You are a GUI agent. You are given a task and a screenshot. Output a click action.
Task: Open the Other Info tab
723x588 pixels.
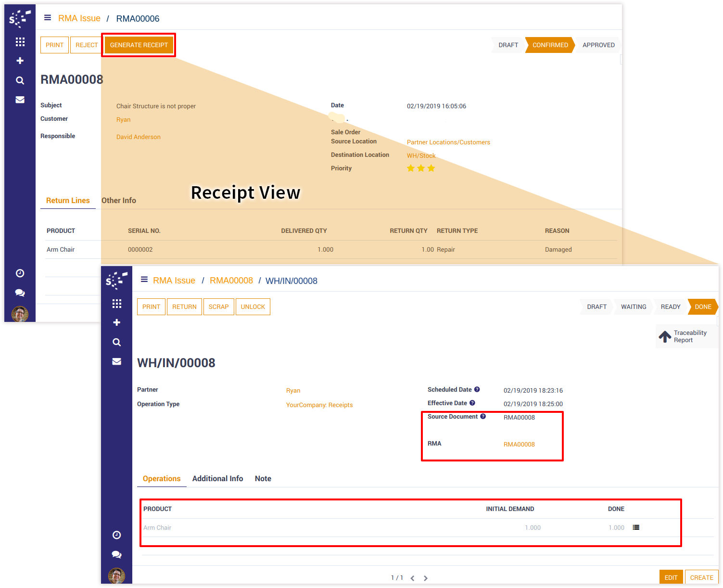click(119, 200)
